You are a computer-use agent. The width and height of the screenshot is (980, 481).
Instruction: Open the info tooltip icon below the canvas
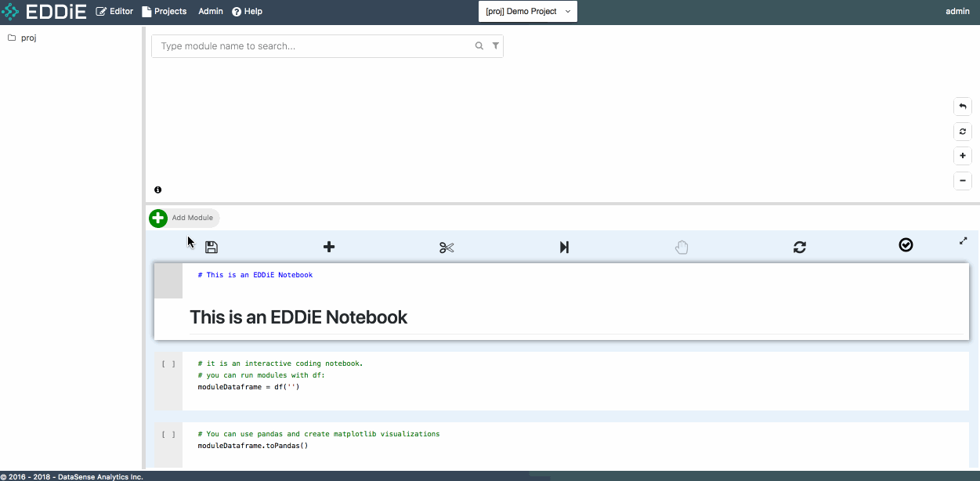[x=157, y=189]
